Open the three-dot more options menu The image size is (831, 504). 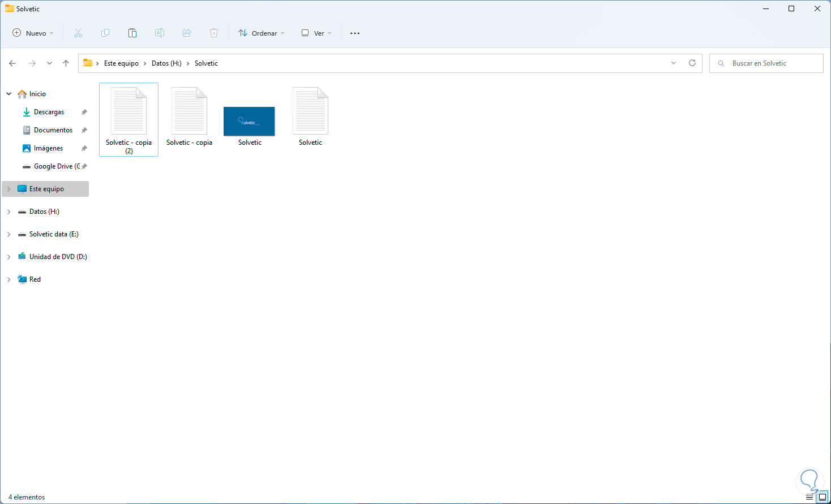tap(355, 33)
